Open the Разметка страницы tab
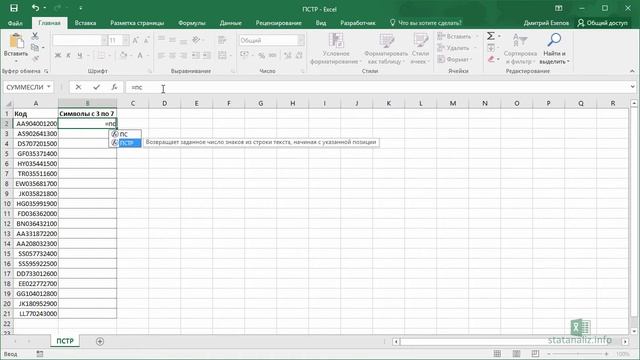Screen dimensions: 640x360 137,23
